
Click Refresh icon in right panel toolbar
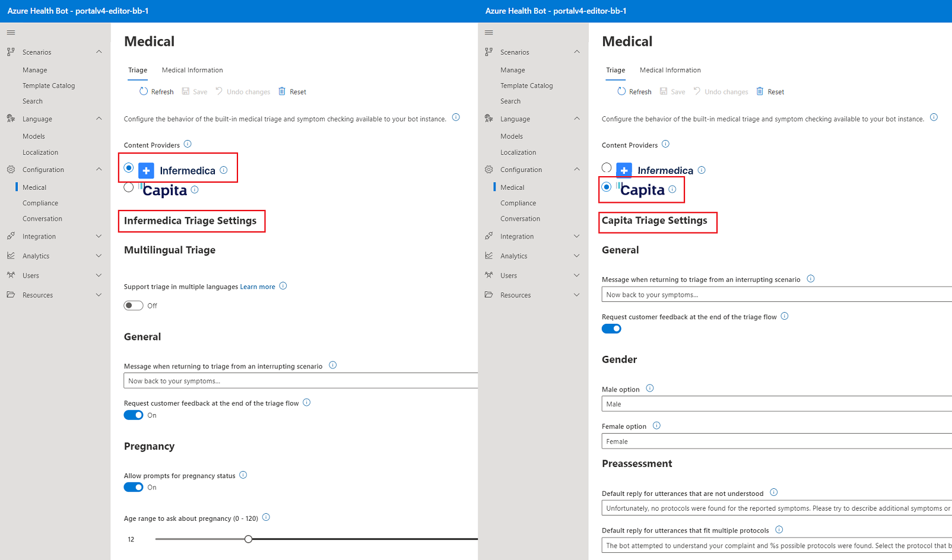pos(621,91)
